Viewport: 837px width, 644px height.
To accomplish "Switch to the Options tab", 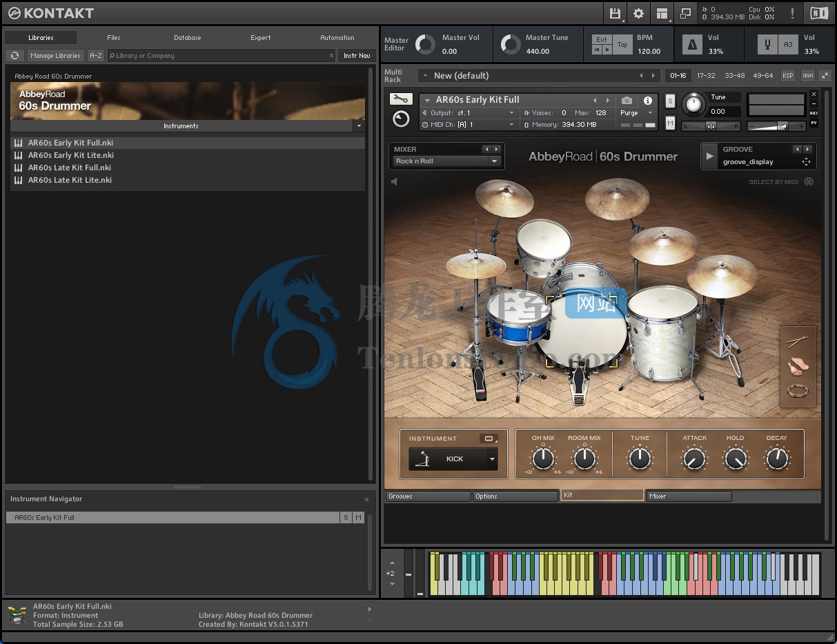I will coord(515,496).
